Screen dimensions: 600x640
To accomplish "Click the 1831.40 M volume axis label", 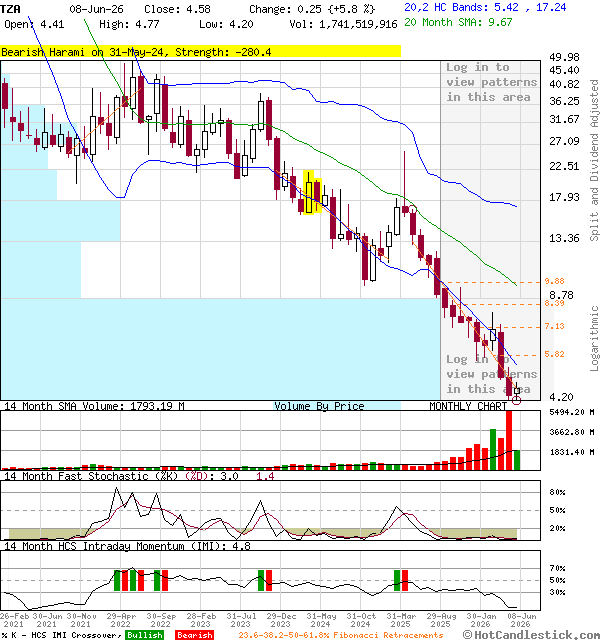I will pyautogui.click(x=572, y=452).
